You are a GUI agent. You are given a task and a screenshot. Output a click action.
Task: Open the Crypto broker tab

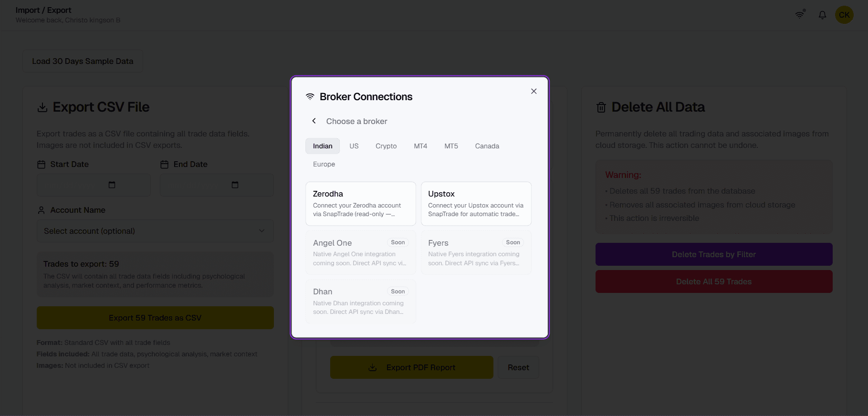386,146
